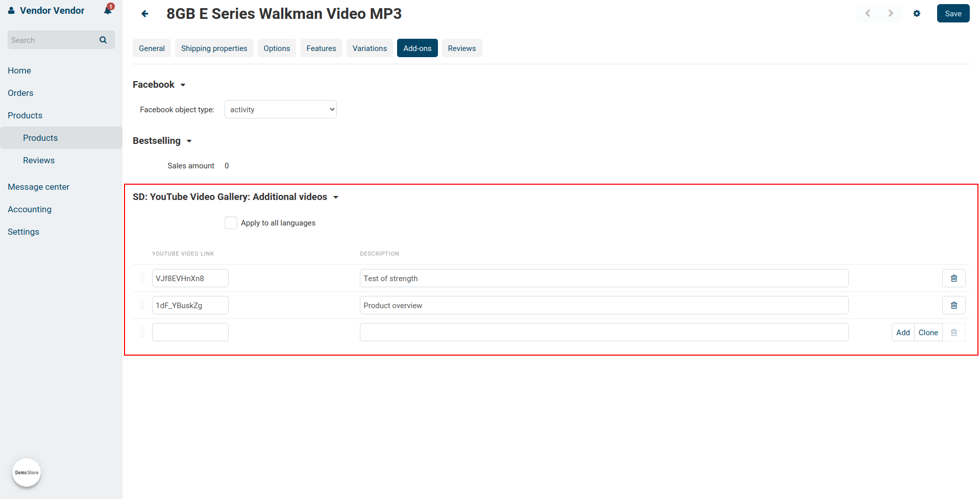Delete the Test of strength video row
The height and width of the screenshot is (499, 980).
click(954, 278)
